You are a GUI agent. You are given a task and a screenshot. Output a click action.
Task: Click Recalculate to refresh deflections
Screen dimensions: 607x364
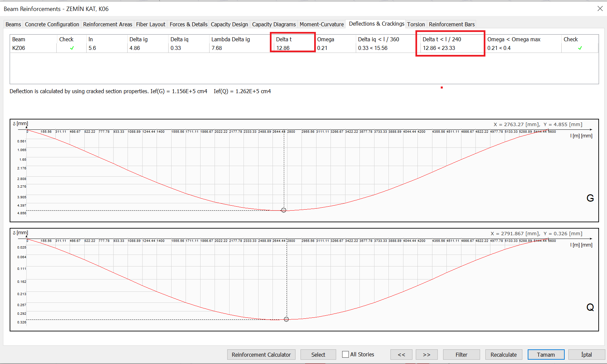click(x=503, y=354)
